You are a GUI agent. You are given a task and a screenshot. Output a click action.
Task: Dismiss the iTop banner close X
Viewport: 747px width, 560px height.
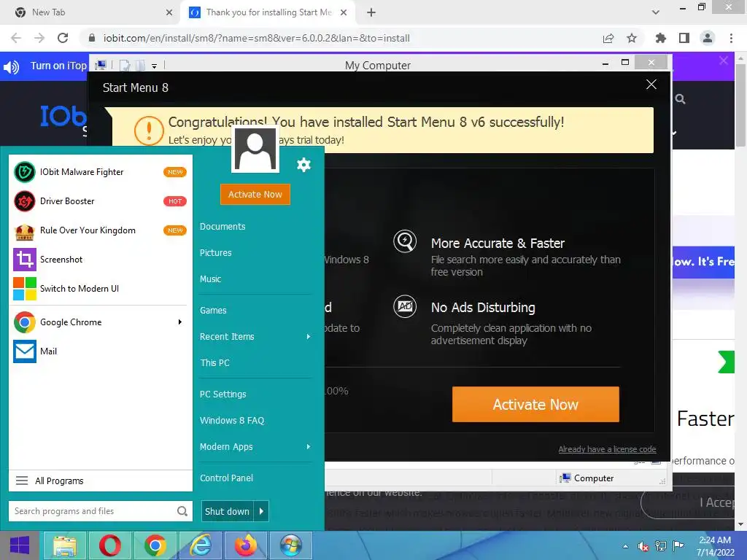[724, 61]
